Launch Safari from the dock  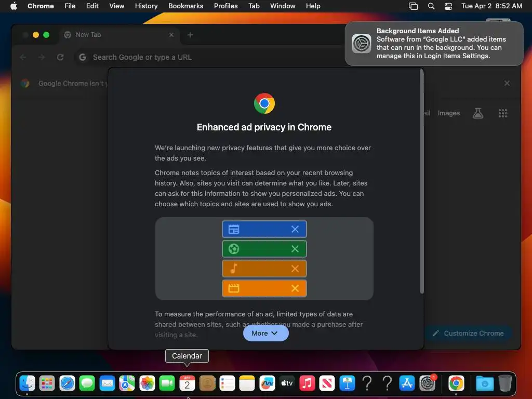67,383
